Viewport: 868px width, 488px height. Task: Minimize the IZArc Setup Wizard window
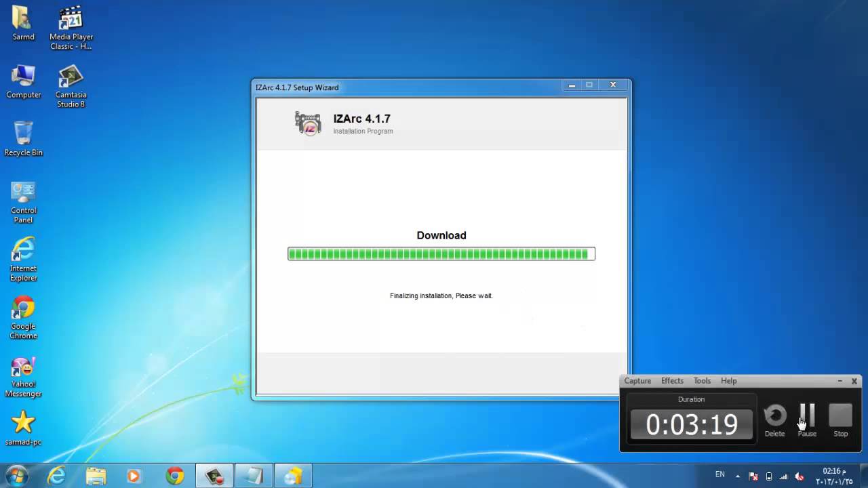tap(572, 85)
